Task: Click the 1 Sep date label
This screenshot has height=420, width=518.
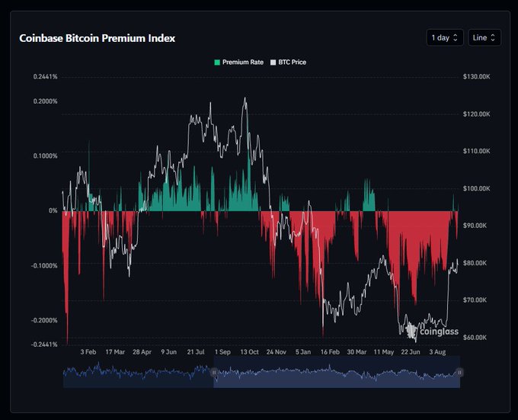Action: click(x=222, y=352)
